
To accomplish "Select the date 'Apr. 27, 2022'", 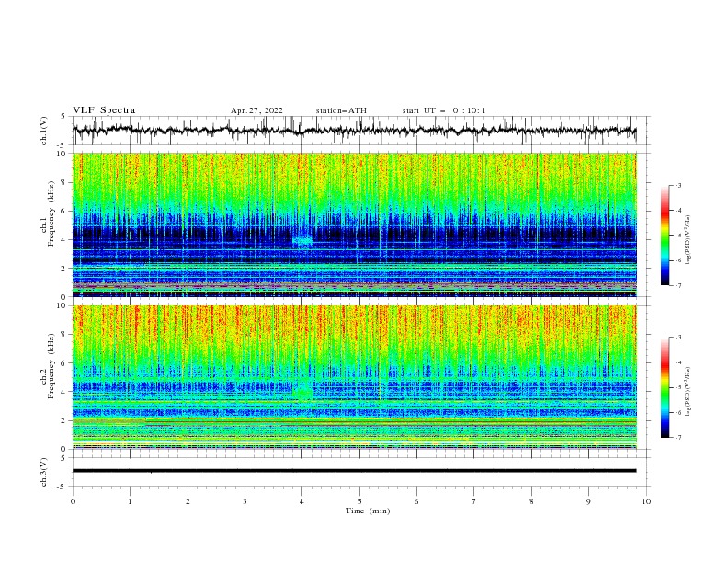I will coord(256,110).
